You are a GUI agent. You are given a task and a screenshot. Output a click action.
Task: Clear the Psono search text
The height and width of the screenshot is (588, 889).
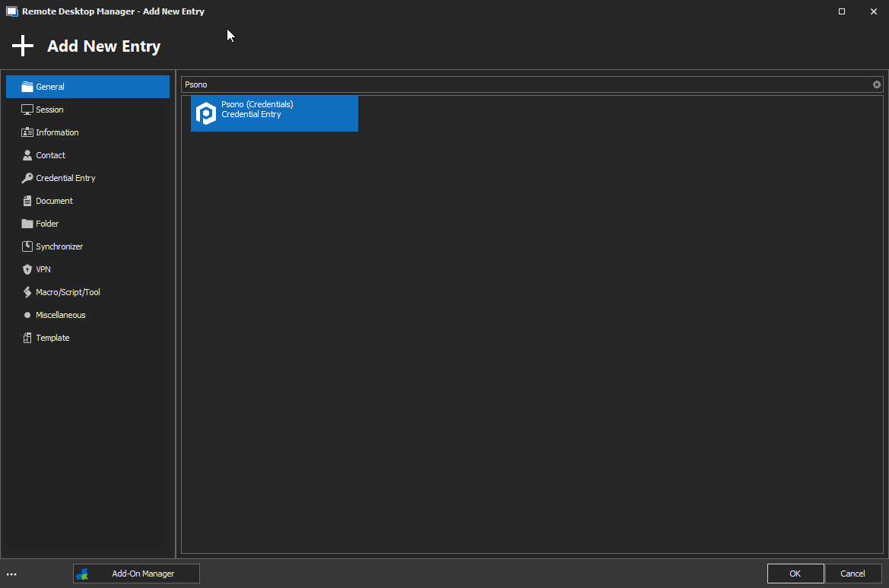[x=876, y=84]
